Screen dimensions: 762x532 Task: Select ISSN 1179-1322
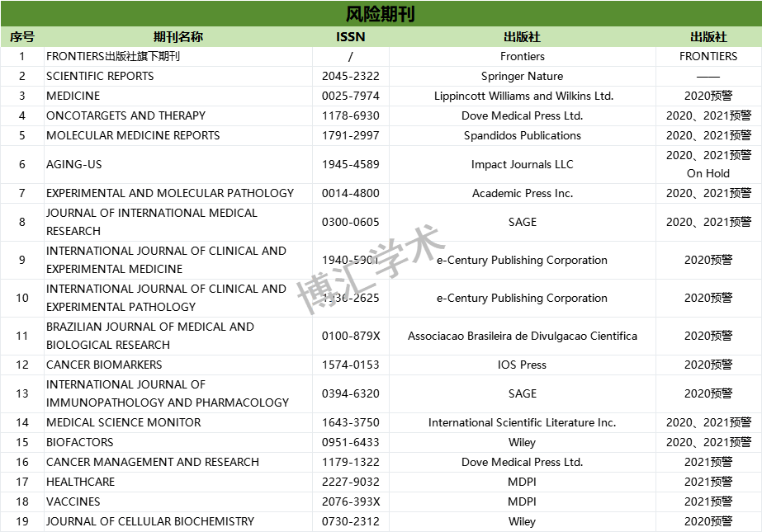[x=350, y=462]
